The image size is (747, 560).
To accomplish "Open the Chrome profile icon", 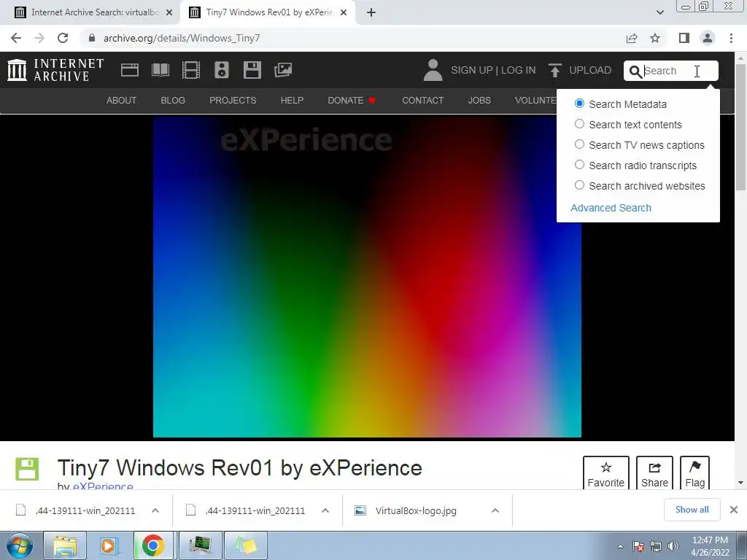I will coord(708,38).
